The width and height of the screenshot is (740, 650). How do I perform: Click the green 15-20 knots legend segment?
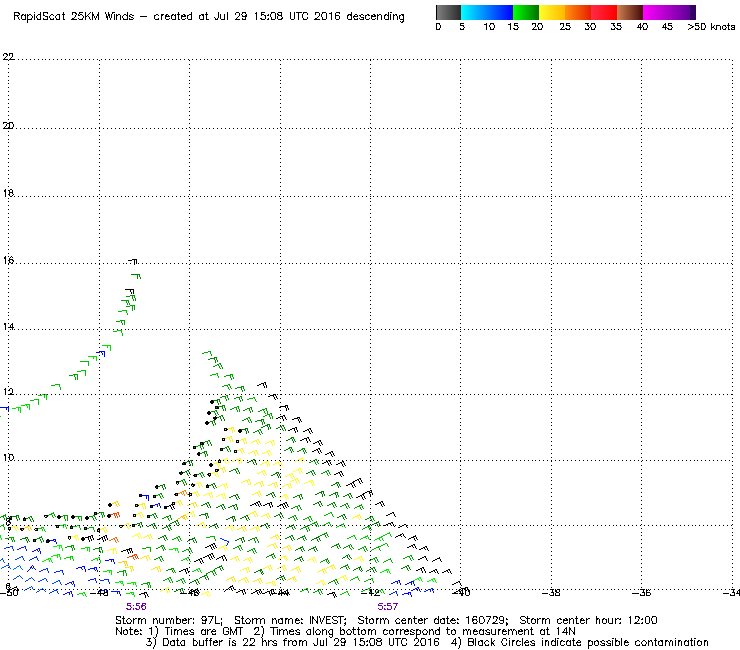click(x=526, y=12)
